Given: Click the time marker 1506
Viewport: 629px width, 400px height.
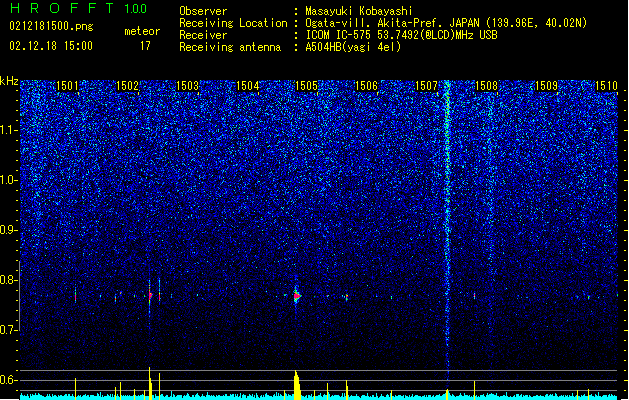Looking at the screenshot, I should [x=367, y=86].
